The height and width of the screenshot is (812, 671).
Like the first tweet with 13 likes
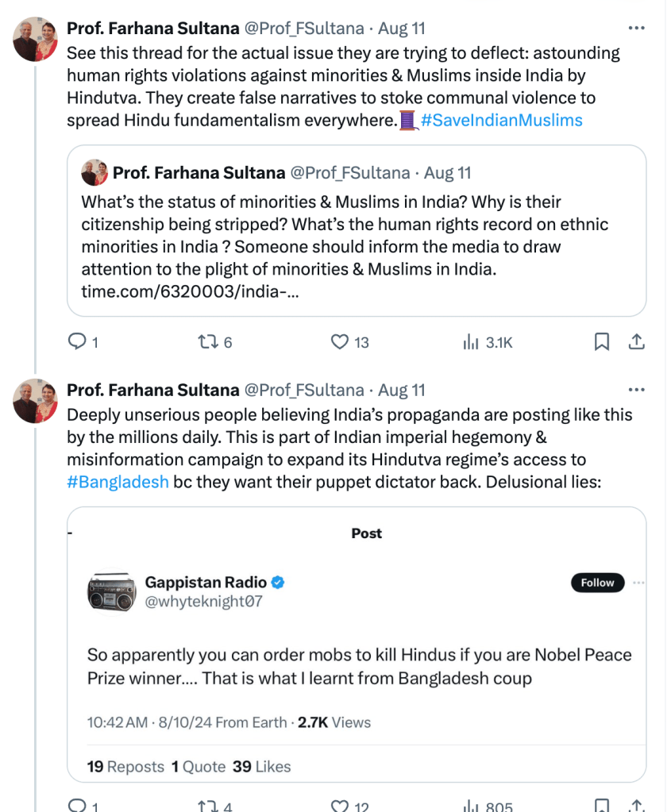(340, 342)
